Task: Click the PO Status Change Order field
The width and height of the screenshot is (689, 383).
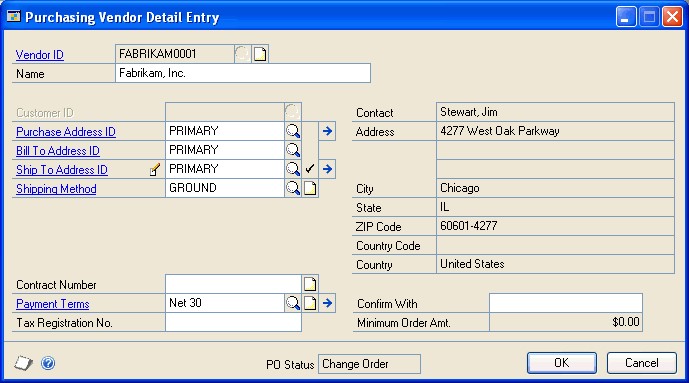Action: (x=369, y=364)
